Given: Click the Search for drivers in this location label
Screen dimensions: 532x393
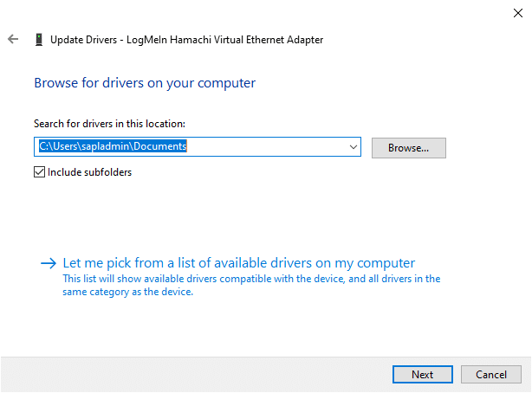Looking at the screenshot, I should click(x=109, y=125).
